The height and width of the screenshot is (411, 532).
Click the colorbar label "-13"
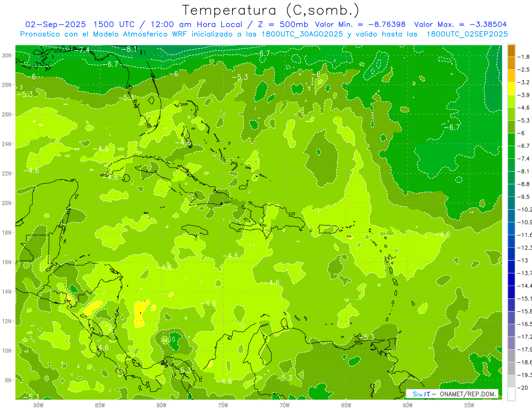(523, 260)
